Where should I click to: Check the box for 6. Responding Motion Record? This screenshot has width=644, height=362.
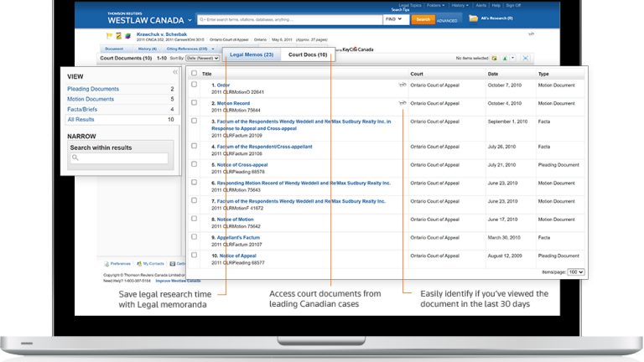point(195,182)
